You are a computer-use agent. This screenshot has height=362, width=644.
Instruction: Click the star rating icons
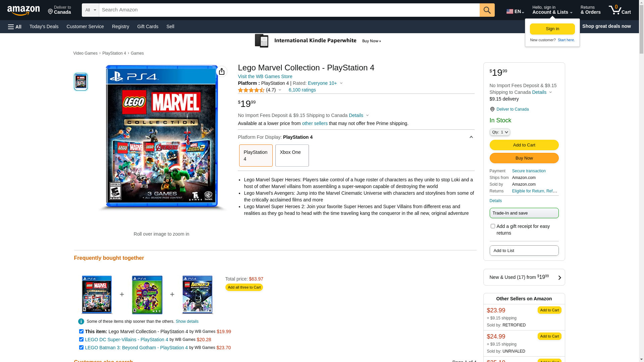point(251,90)
